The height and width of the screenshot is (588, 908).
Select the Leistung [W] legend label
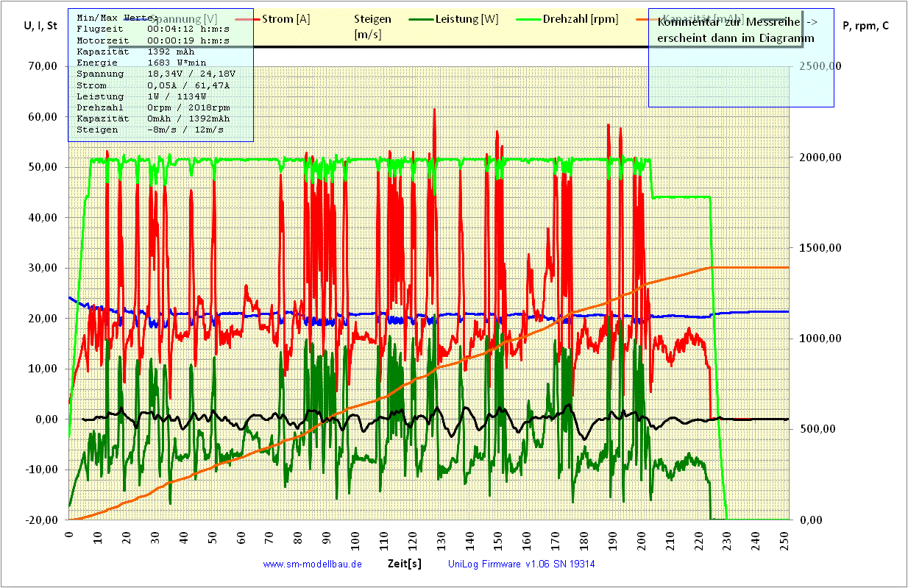(x=465, y=19)
